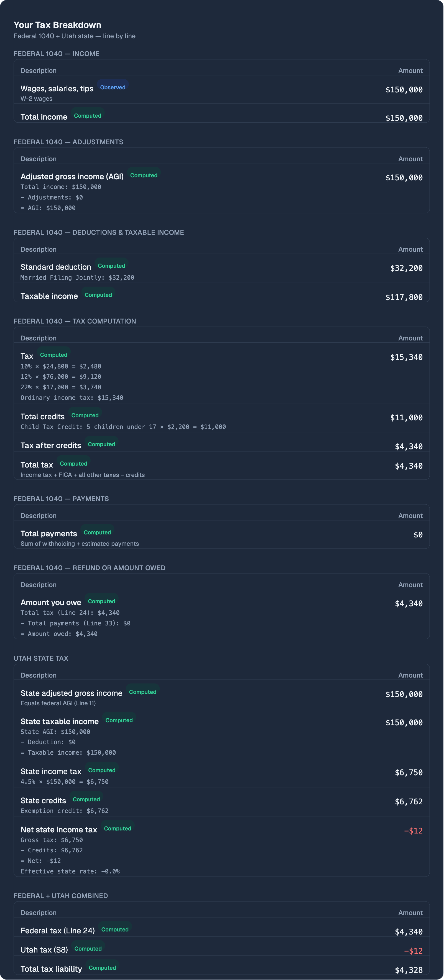Click the Child Tax Credit calculation text
Viewport: 444px width, 980px height.
click(123, 427)
